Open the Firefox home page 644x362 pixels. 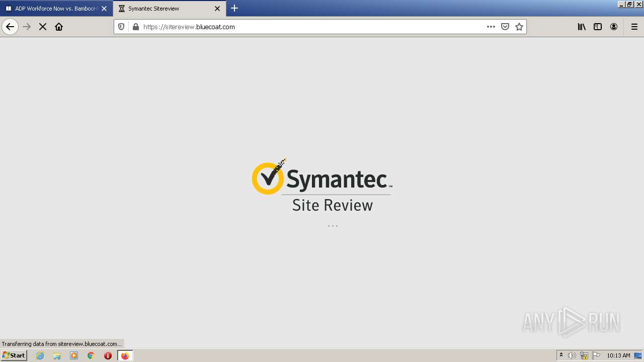(x=59, y=27)
